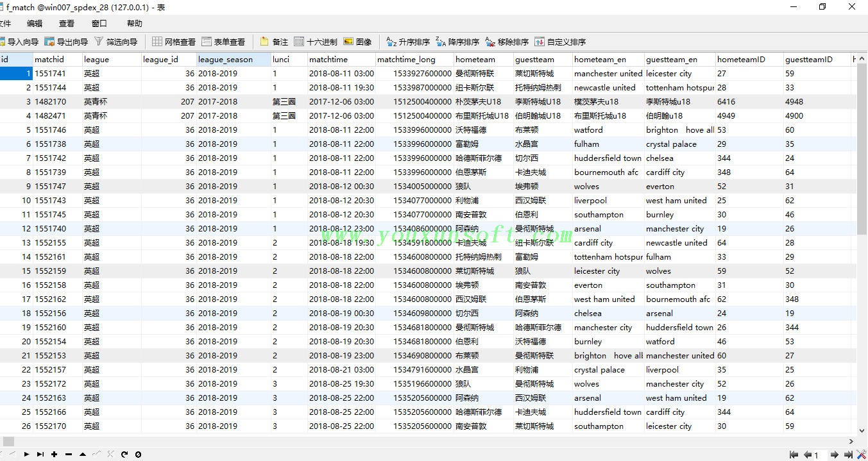Viewport: 868px width, 461px height.
Task: Click the greyed apply changes checkmark
Action: (96, 454)
